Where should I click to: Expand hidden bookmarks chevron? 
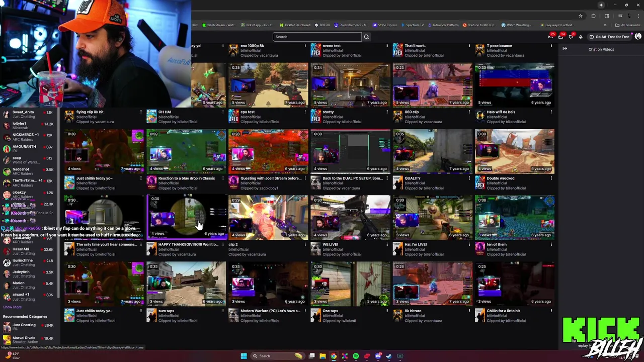(x=605, y=25)
